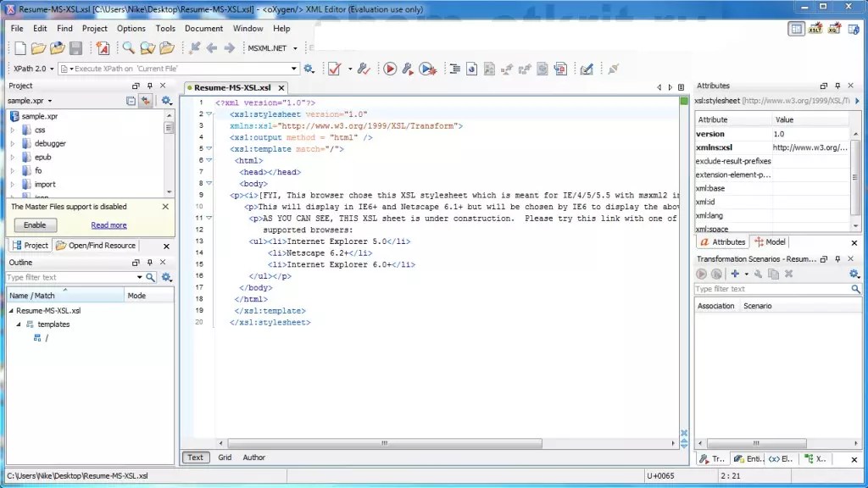Click Configure Transformation Scenario wrench-play icon
Screen dimensions: 868x488
pyautogui.click(x=408, y=69)
